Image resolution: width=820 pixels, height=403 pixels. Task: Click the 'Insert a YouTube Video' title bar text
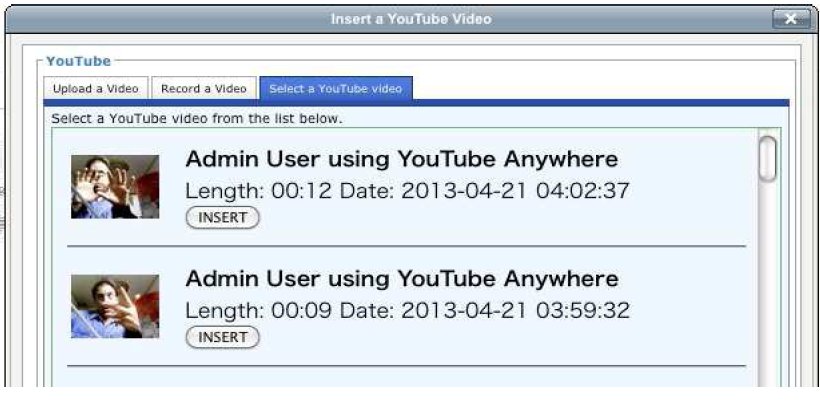pyautogui.click(x=411, y=19)
